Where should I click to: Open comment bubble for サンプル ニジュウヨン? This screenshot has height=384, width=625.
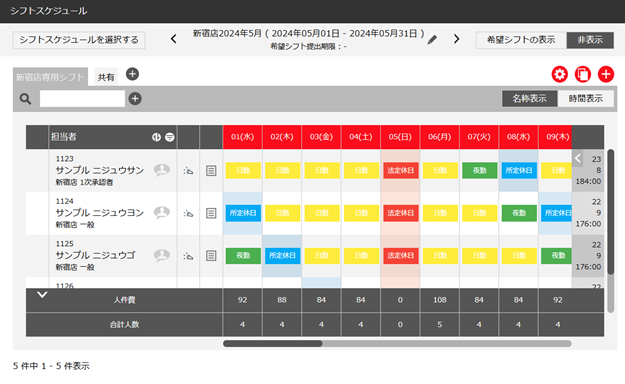coord(162,213)
